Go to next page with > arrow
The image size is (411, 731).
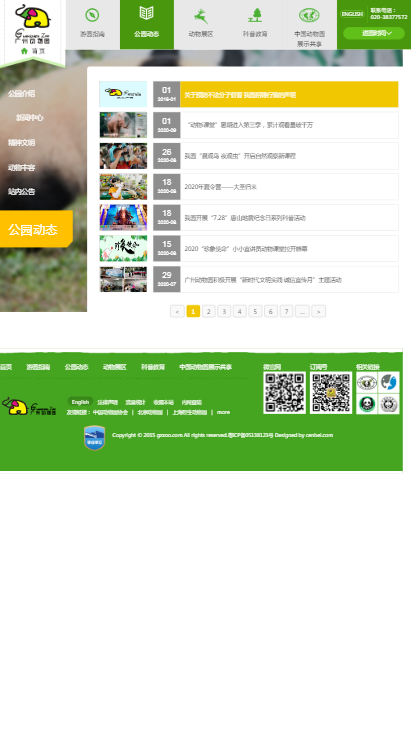click(x=319, y=311)
